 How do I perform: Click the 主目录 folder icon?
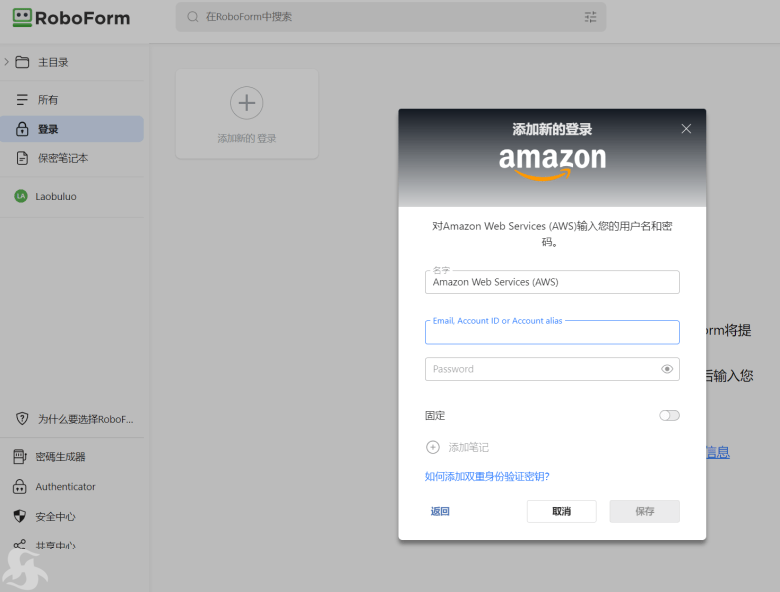coord(22,62)
